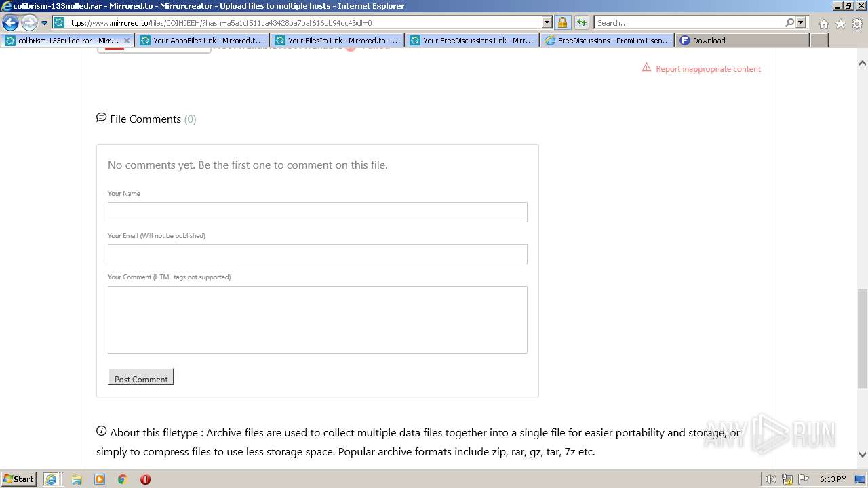
Task: Go back with the browser Back arrow
Action: [x=10, y=22]
